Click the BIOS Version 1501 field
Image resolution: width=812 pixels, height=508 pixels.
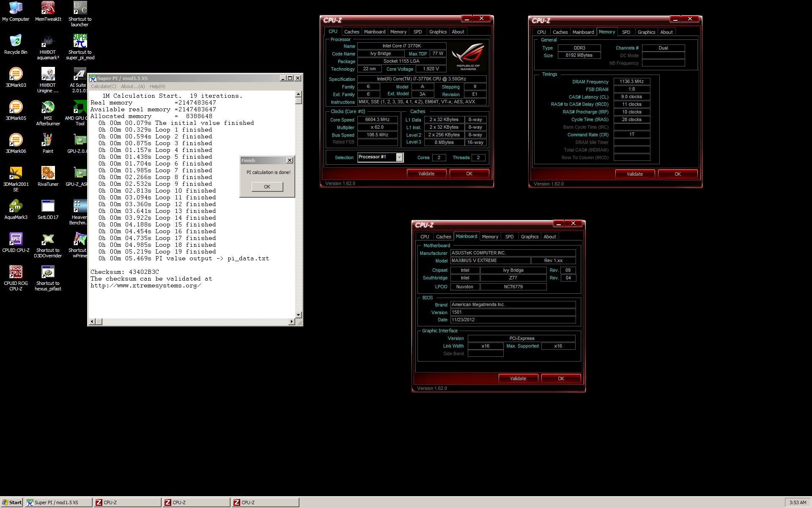[x=513, y=312]
